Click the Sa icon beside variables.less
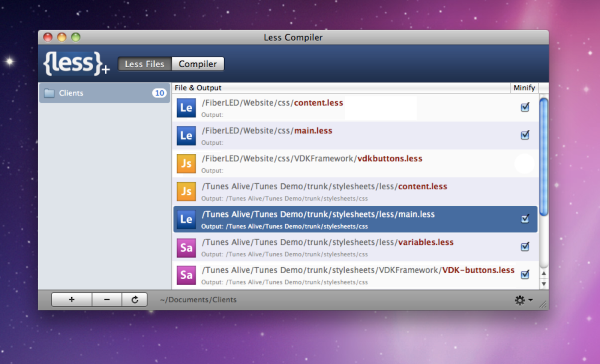The width and height of the screenshot is (600, 364). [186, 247]
